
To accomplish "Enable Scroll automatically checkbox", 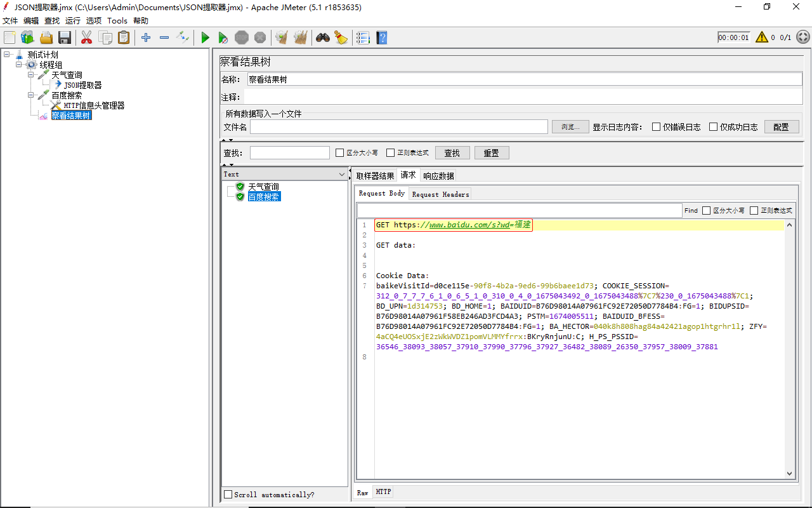I will click(228, 494).
